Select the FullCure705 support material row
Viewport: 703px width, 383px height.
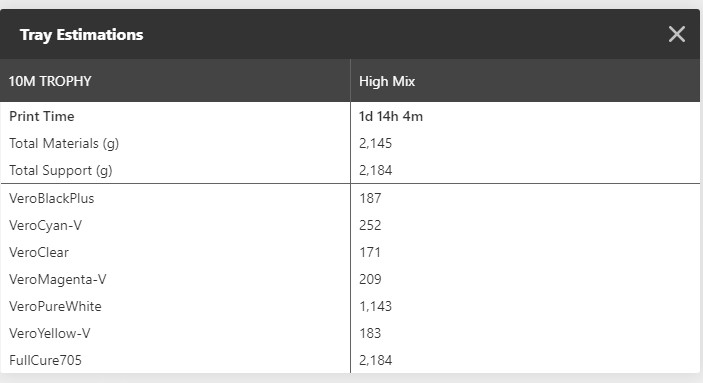(350, 360)
